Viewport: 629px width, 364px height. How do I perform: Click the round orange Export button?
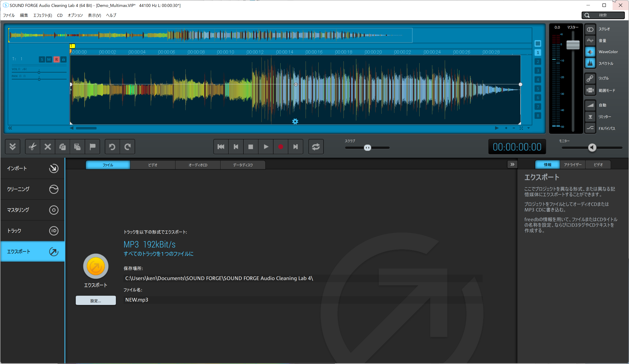point(96,266)
